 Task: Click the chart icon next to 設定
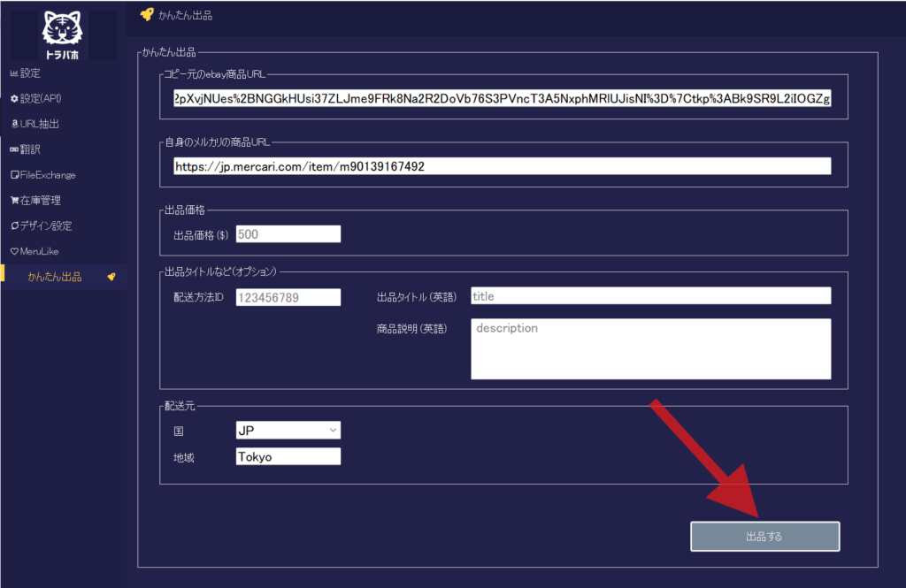point(13,73)
